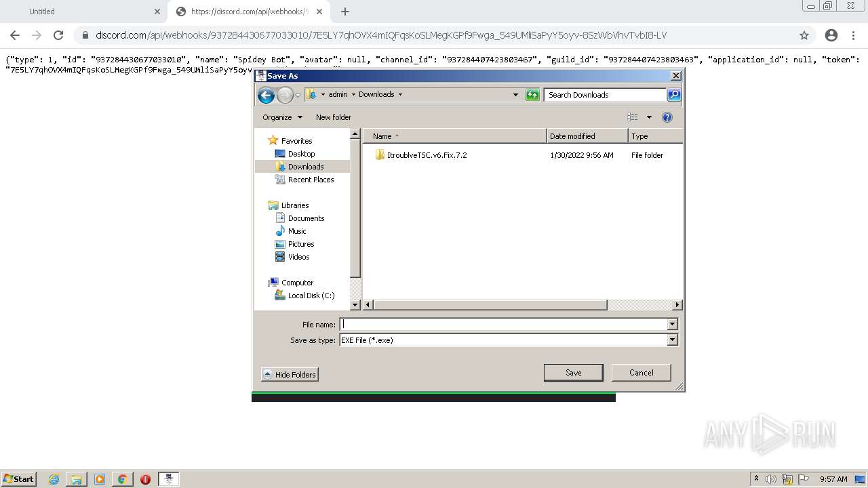Viewport: 868px width, 488px height.
Task: Click the taskbar clock showing 9:57 AM
Action: click(x=833, y=479)
